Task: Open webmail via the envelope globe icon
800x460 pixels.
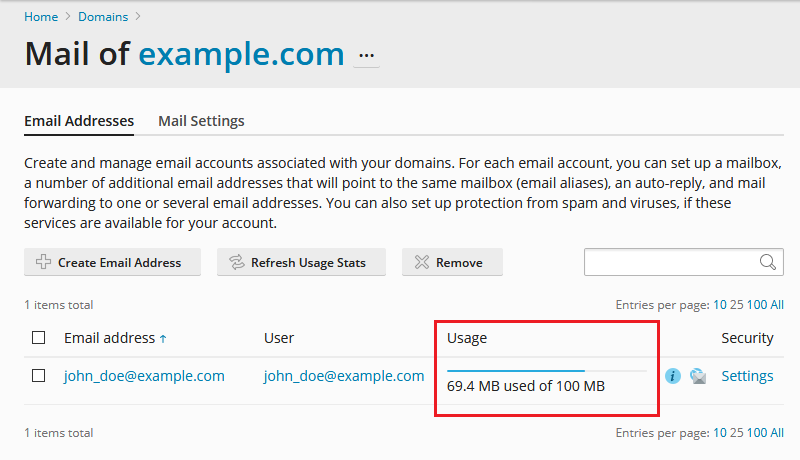Action: point(698,376)
